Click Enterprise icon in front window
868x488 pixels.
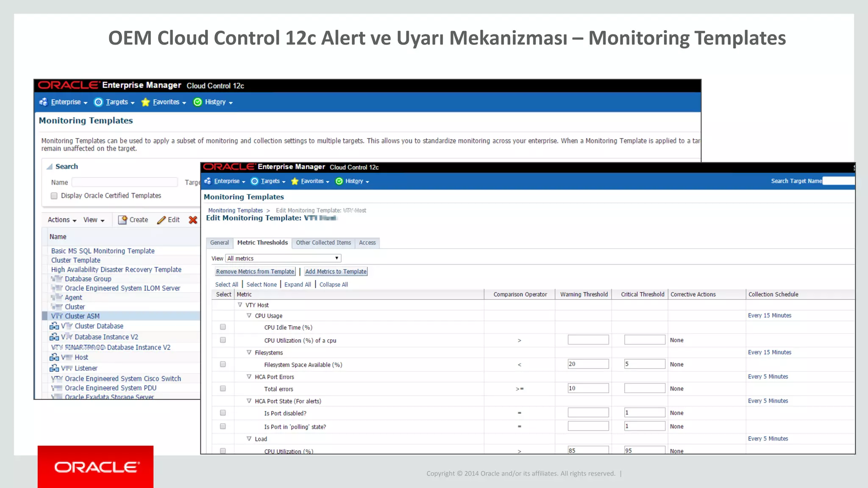tap(208, 181)
